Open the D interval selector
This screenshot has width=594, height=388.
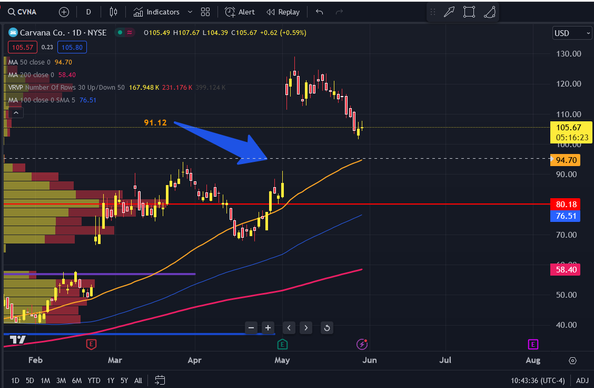coord(88,12)
